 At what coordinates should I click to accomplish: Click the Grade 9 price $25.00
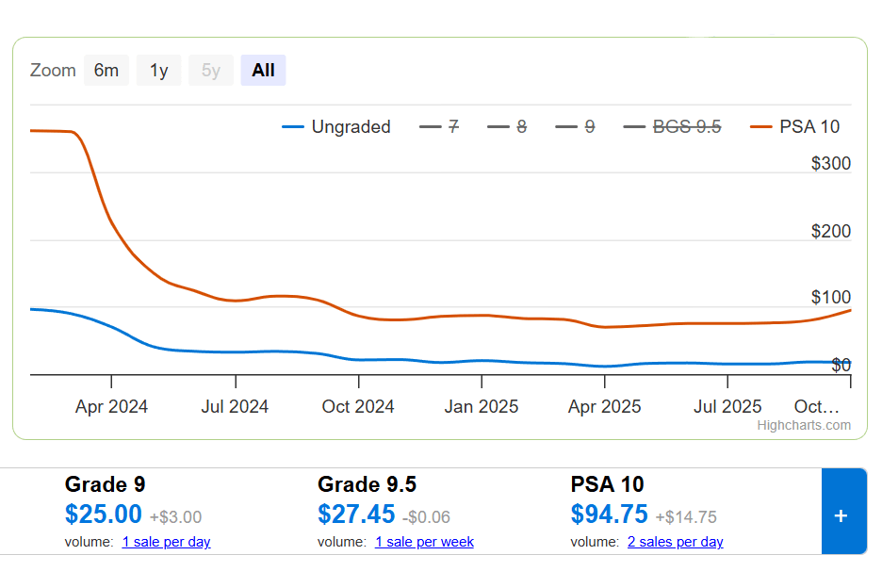coord(104,514)
